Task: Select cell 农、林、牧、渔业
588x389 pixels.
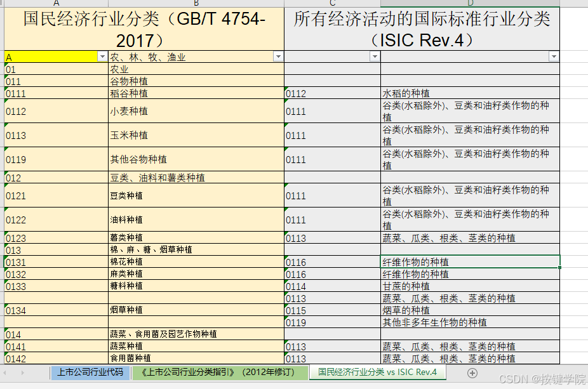Action: click(196, 56)
